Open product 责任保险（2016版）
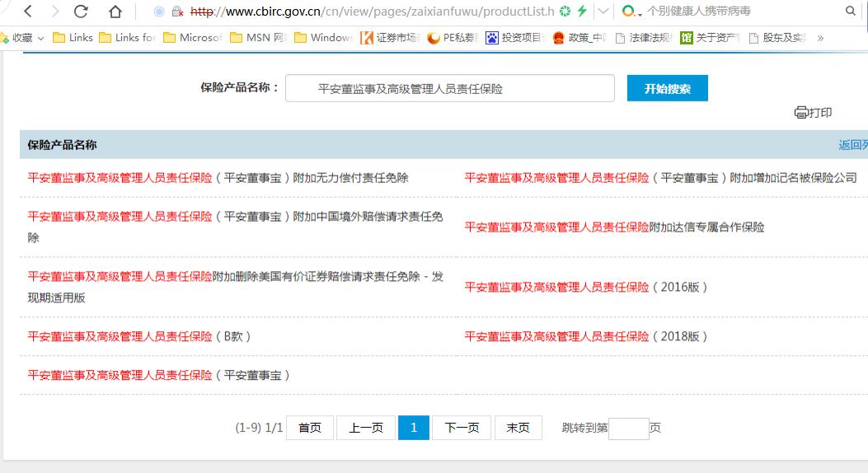868x473 pixels. pyautogui.click(x=586, y=287)
